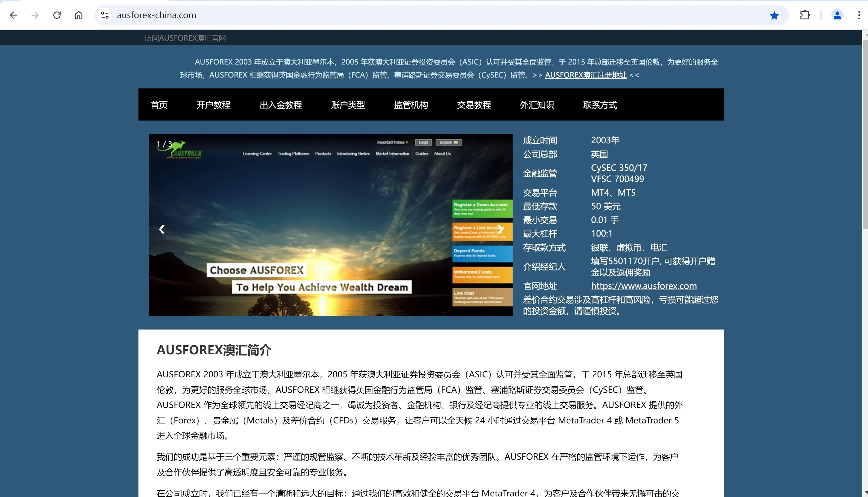Click the active carousel indicator dot
The height and width of the screenshot is (497, 868).
(x=314, y=250)
